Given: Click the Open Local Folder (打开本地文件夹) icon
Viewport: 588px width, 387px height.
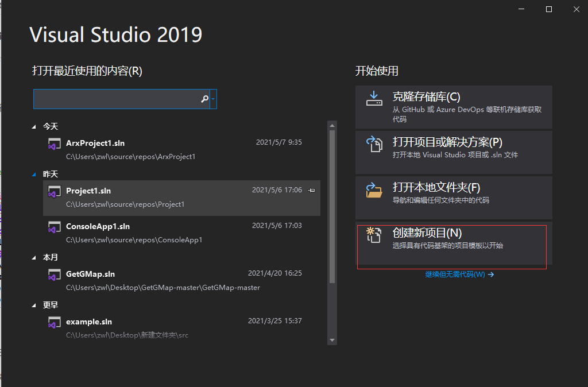Looking at the screenshot, I should (x=374, y=189).
